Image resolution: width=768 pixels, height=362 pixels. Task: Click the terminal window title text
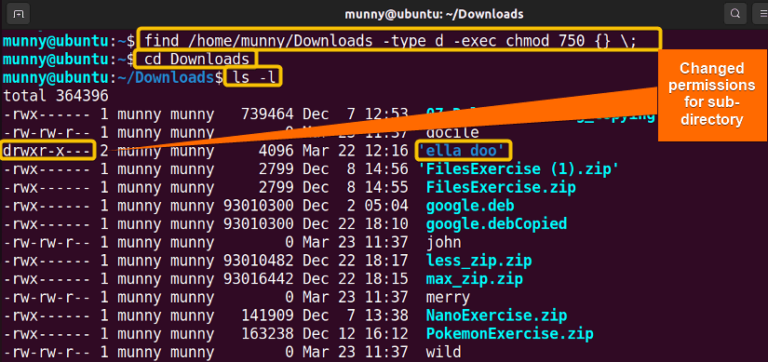434,14
